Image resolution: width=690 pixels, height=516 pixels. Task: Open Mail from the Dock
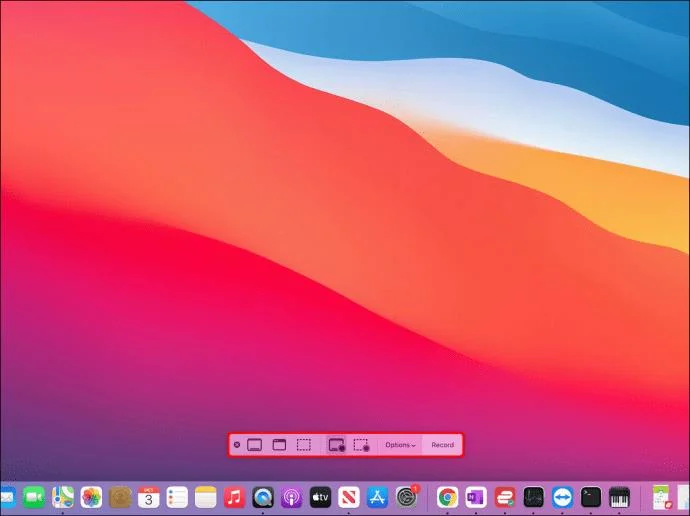[x=7, y=497]
